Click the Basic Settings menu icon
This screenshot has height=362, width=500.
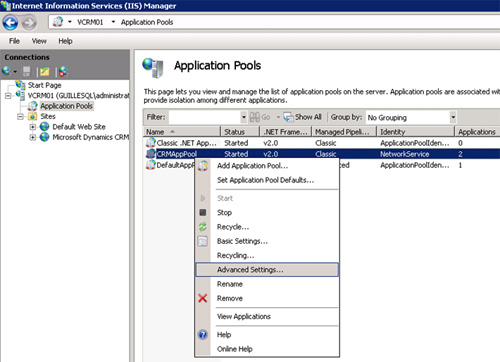(203, 241)
